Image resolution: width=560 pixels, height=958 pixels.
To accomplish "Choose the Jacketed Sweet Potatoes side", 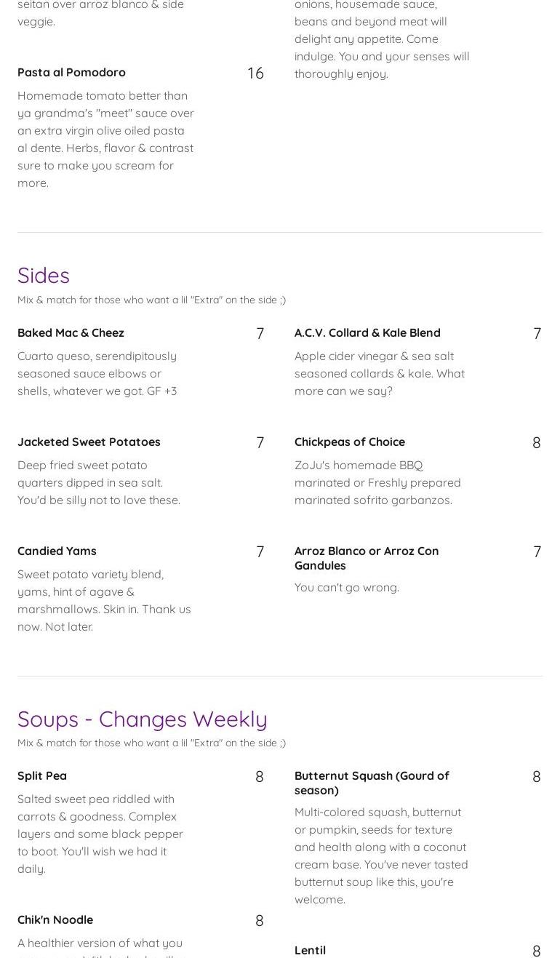I will click(x=89, y=442).
